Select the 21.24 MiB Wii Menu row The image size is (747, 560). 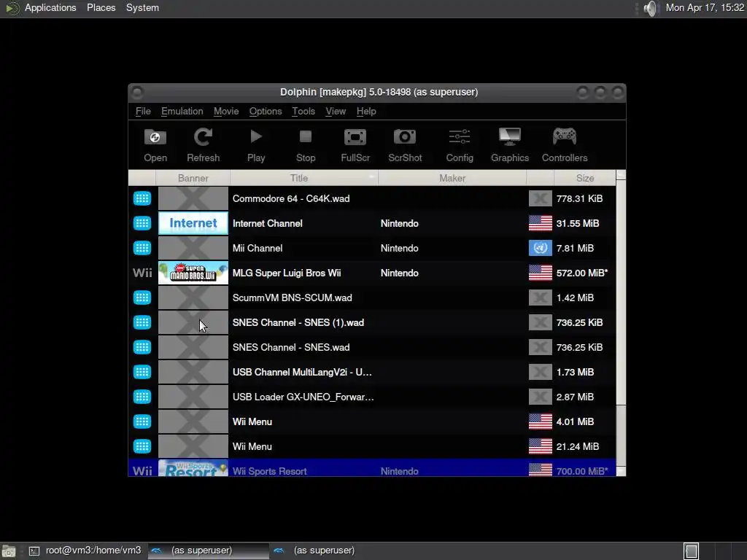371,446
